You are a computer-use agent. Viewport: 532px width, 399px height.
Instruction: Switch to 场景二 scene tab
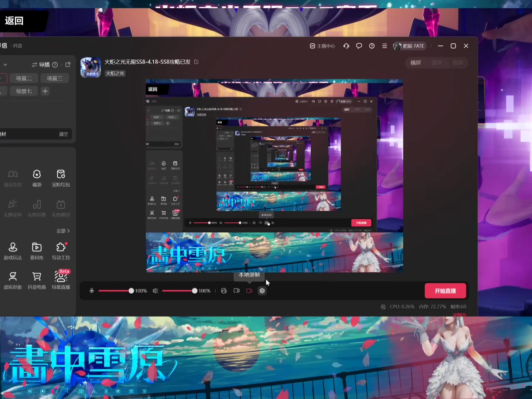24,78
